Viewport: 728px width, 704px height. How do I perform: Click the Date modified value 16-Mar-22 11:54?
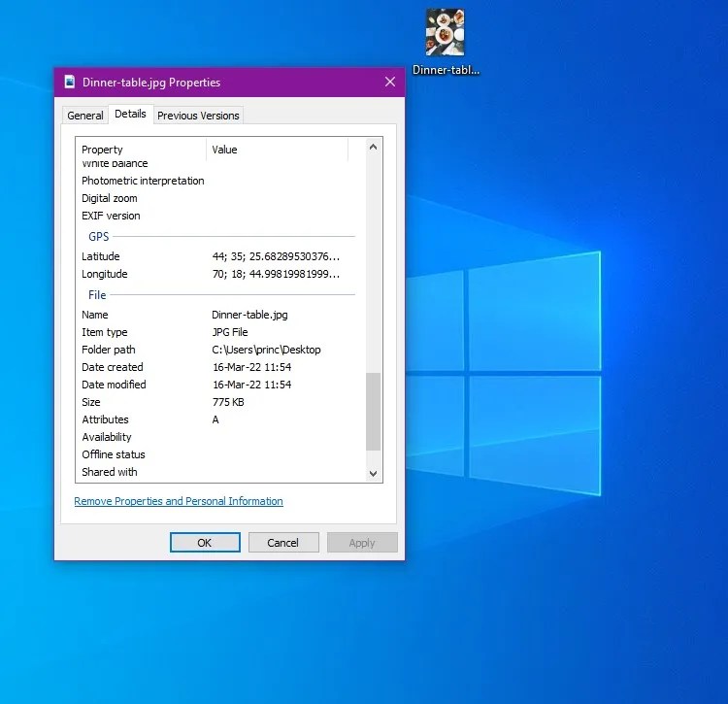pyautogui.click(x=252, y=385)
